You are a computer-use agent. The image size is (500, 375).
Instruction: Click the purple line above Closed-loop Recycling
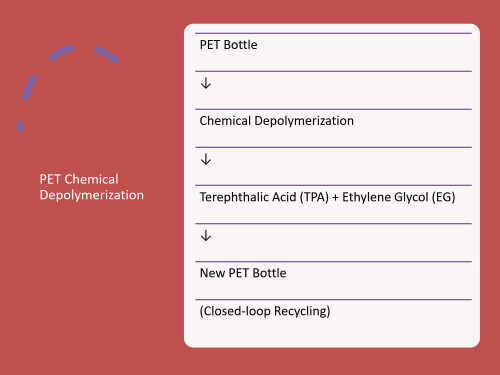(x=333, y=299)
